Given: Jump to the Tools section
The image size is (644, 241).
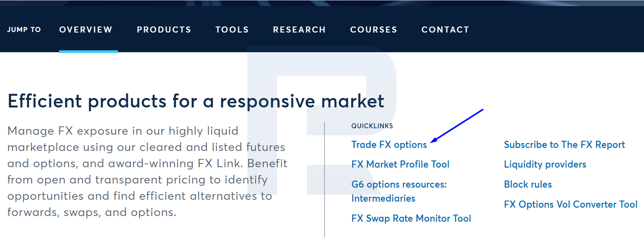Looking at the screenshot, I should pos(232,30).
